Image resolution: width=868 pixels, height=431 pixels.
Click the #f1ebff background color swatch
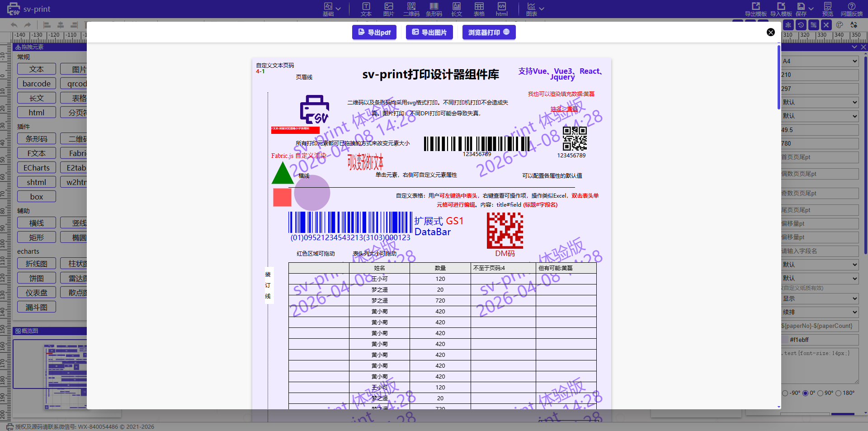click(x=785, y=340)
